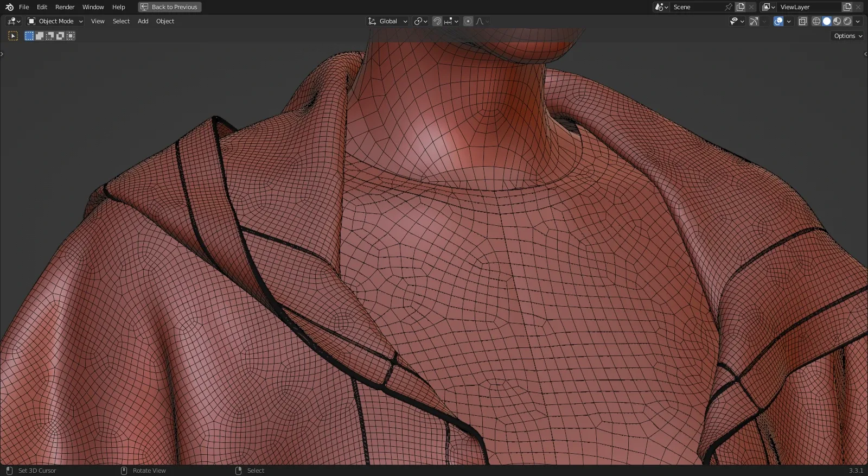Switch to Wireframe shading

click(816, 21)
